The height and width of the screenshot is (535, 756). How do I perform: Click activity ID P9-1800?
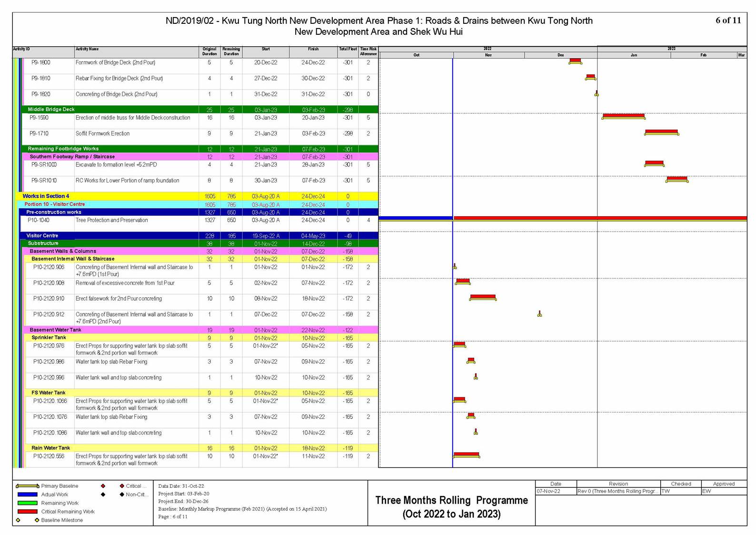click(41, 62)
